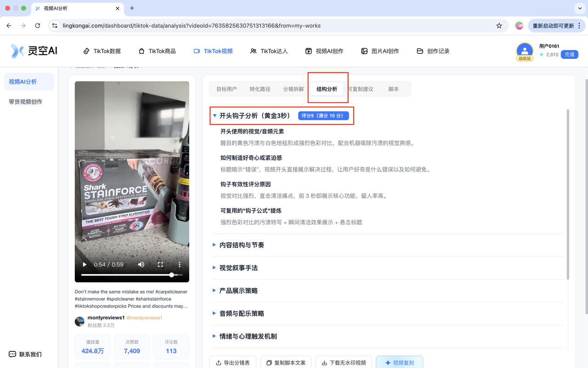This screenshot has height=368, width=588.
Task: Mute the video volume
Action: [x=141, y=264]
